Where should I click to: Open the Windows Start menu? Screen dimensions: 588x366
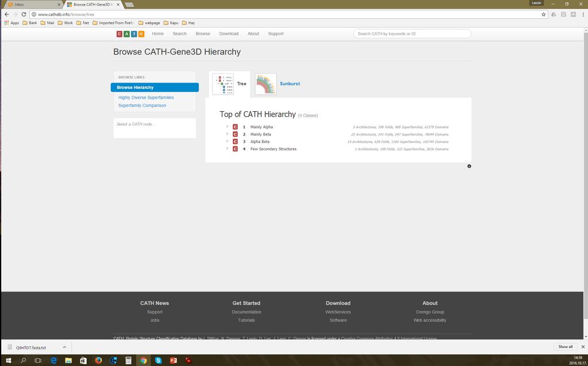coord(8,360)
